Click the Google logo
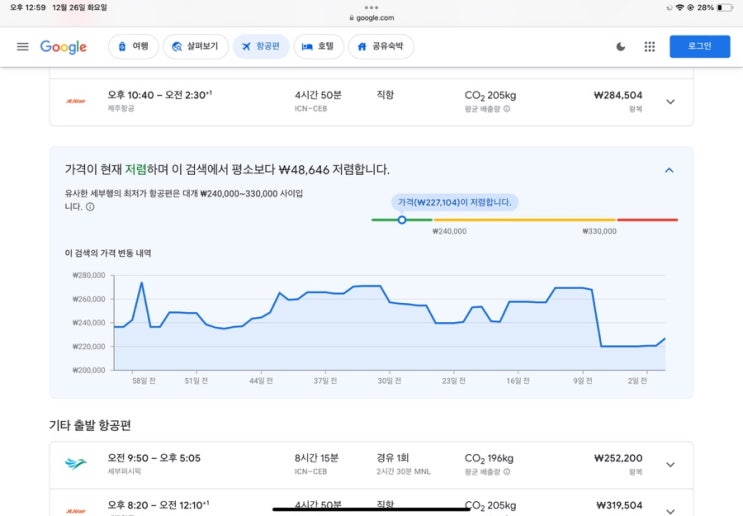 [x=63, y=47]
